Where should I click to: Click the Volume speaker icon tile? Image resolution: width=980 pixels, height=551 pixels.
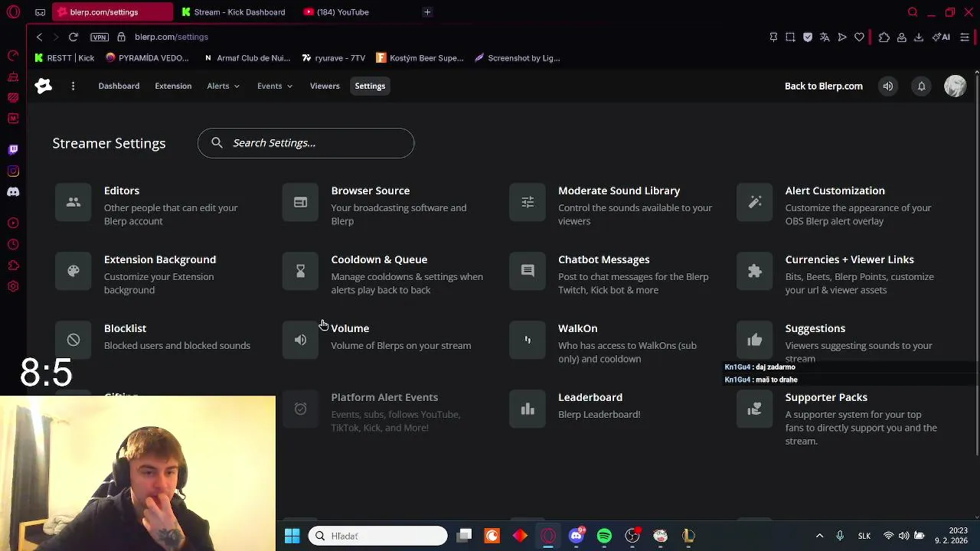point(300,340)
